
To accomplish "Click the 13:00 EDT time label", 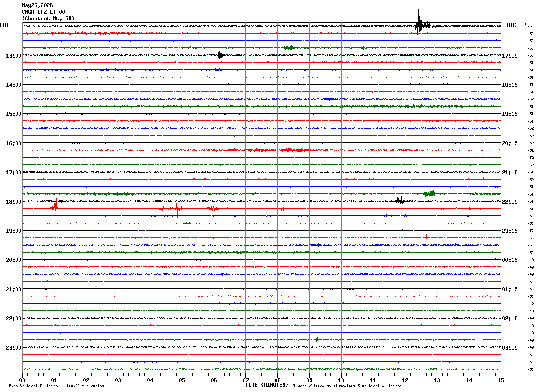I will (13, 56).
